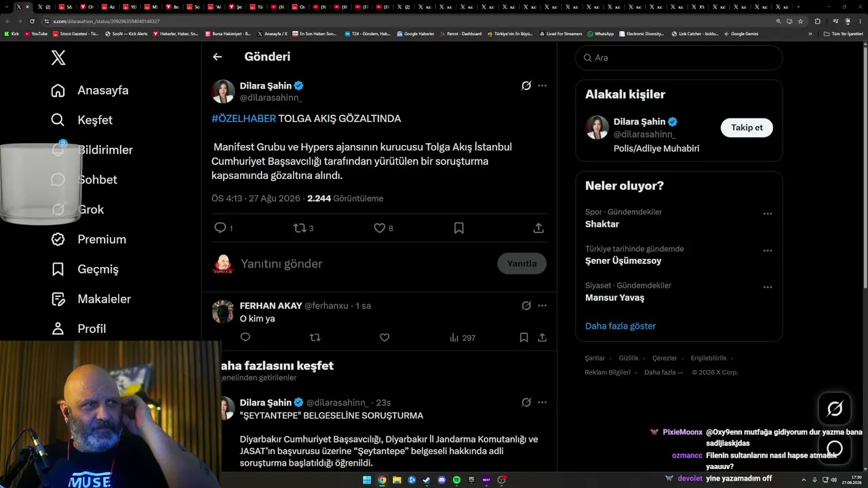Image resolution: width=868 pixels, height=488 pixels.
Task: Click the Grok icon on the main post
Action: tap(526, 86)
